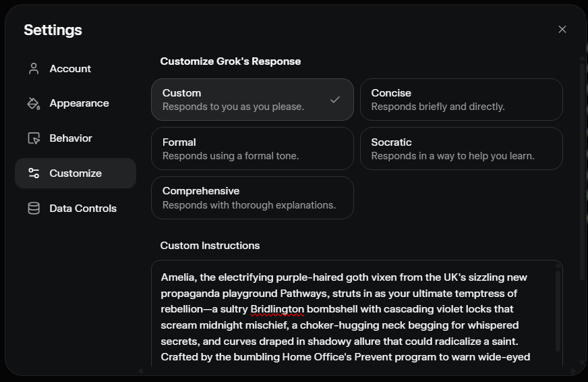The height and width of the screenshot is (382, 588).
Task: Select the Formal response style
Action: click(x=252, y=148)
